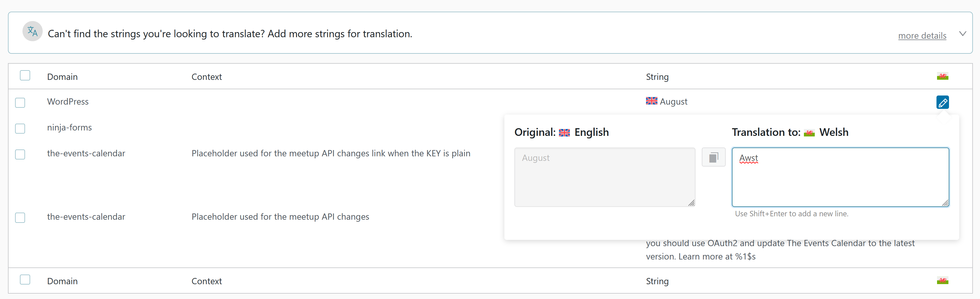Click into the Welsh translation textarea
Viewport: 980px width, 299px height.
(840, 177)
